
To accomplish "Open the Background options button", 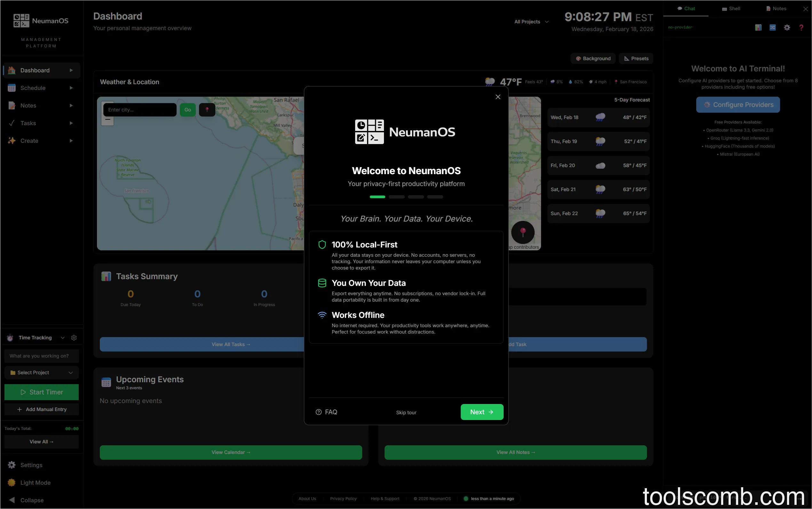I will [593, 59].
